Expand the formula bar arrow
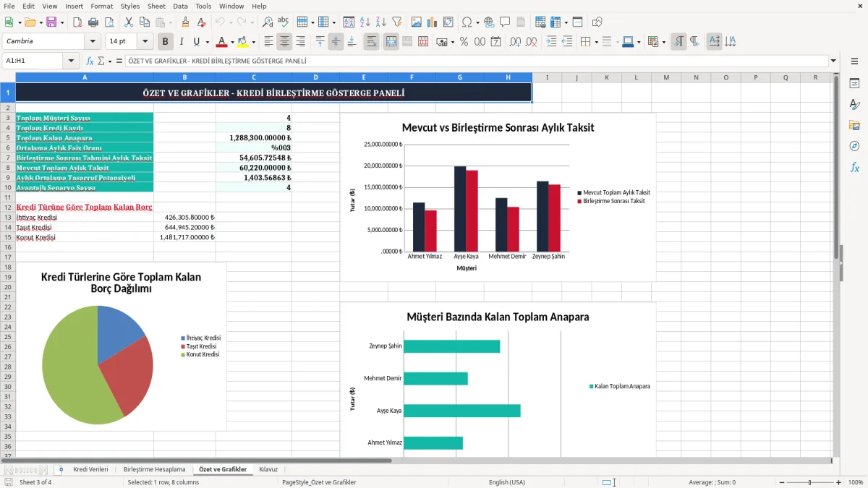868x488 pixels. coord(833,61)
